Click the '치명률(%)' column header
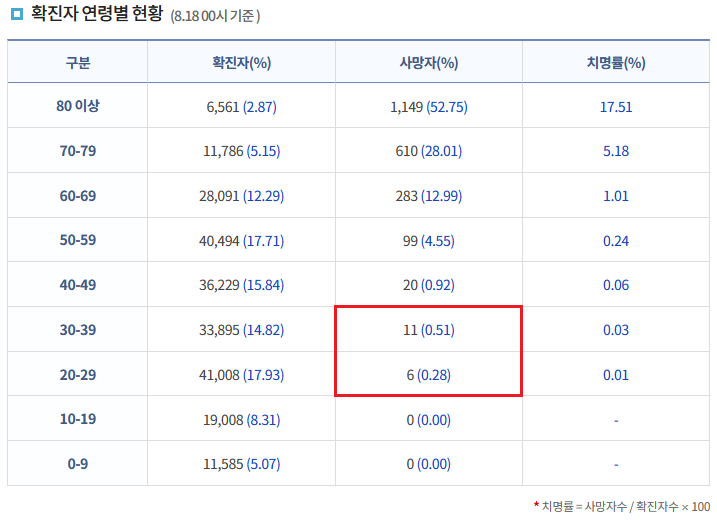The width and height of the screenshot is (717, 520). click(616, 62)
